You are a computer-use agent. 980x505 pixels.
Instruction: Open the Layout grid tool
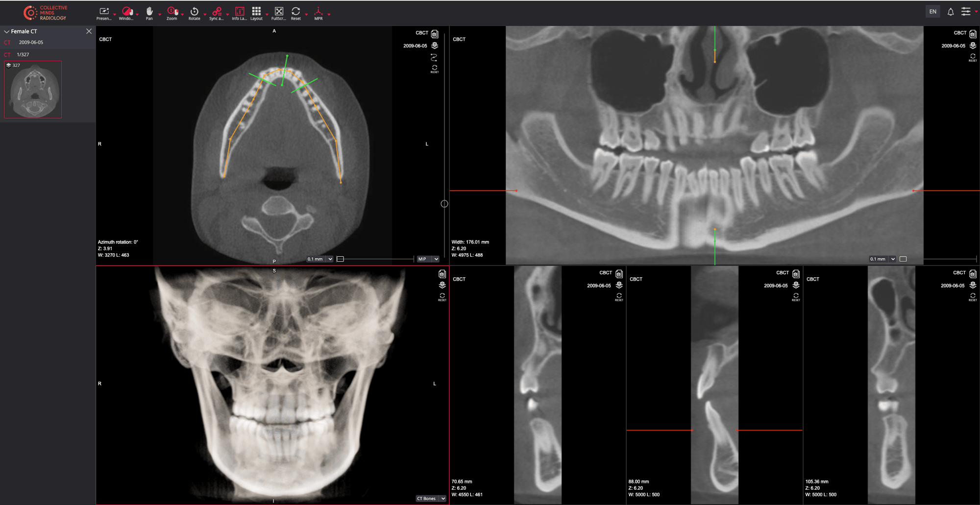pyautogui.click(x=256, y=13)
